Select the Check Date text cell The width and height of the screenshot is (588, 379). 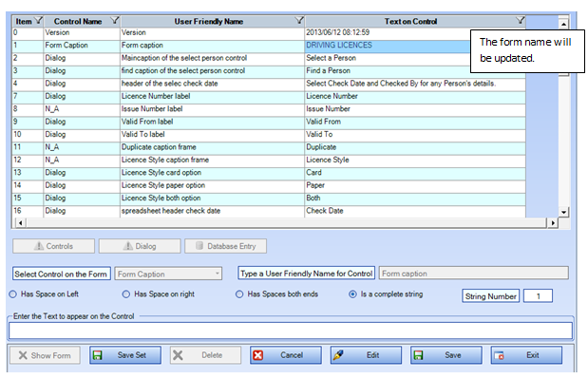click(415, 211)
